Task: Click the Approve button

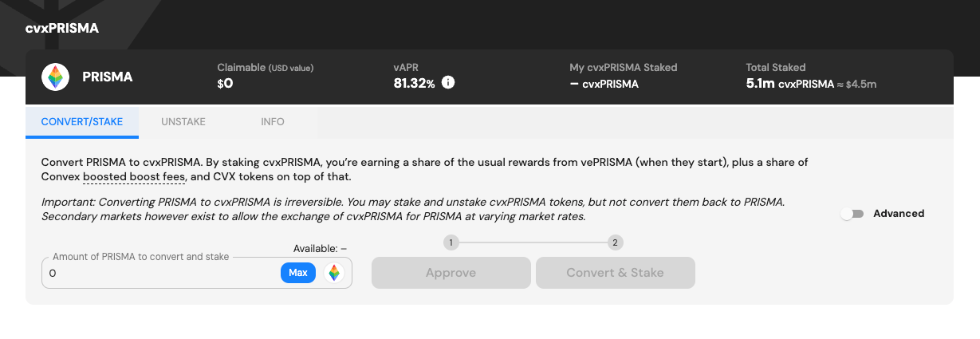Action: 451,273
